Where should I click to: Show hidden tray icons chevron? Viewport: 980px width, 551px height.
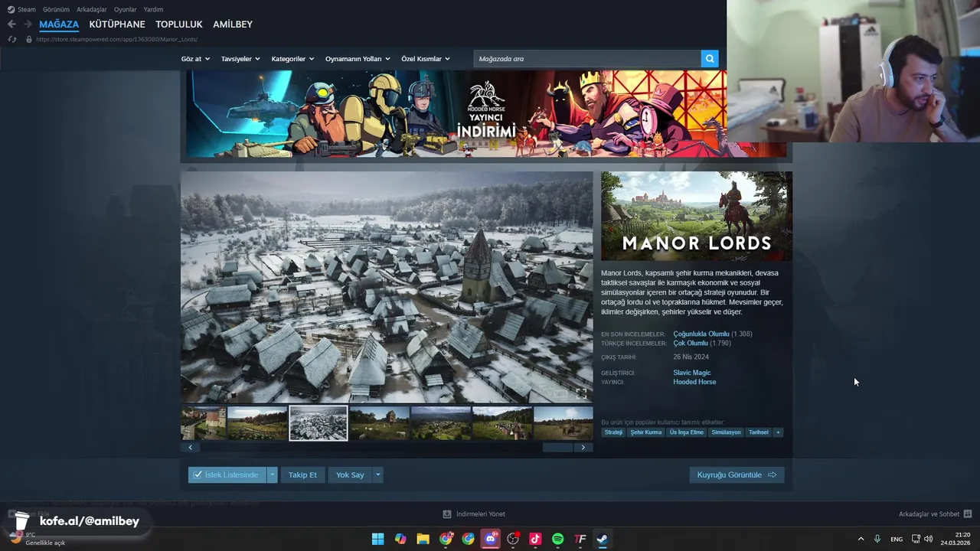click(x=861, y=539)
